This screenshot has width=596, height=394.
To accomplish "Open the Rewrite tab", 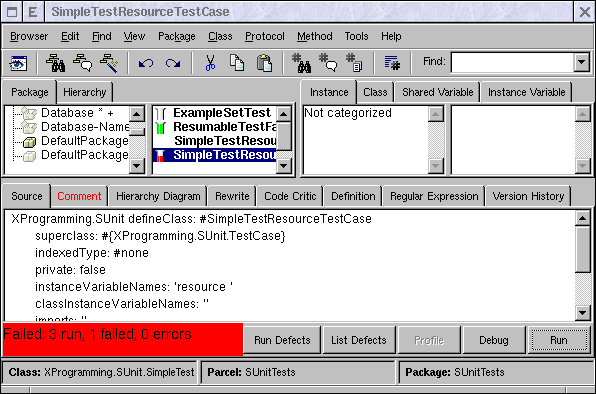I will pos(232,196).
